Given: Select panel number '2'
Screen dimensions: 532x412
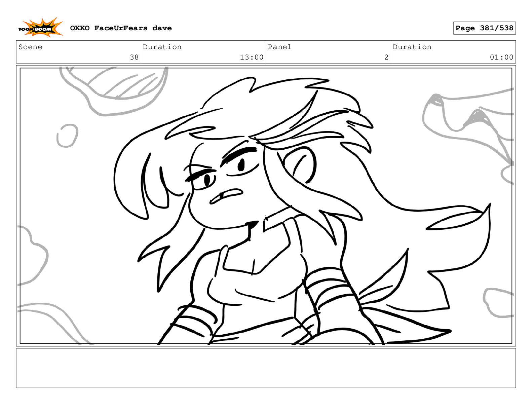Looking at the screenshot, I should click(386, 57).
